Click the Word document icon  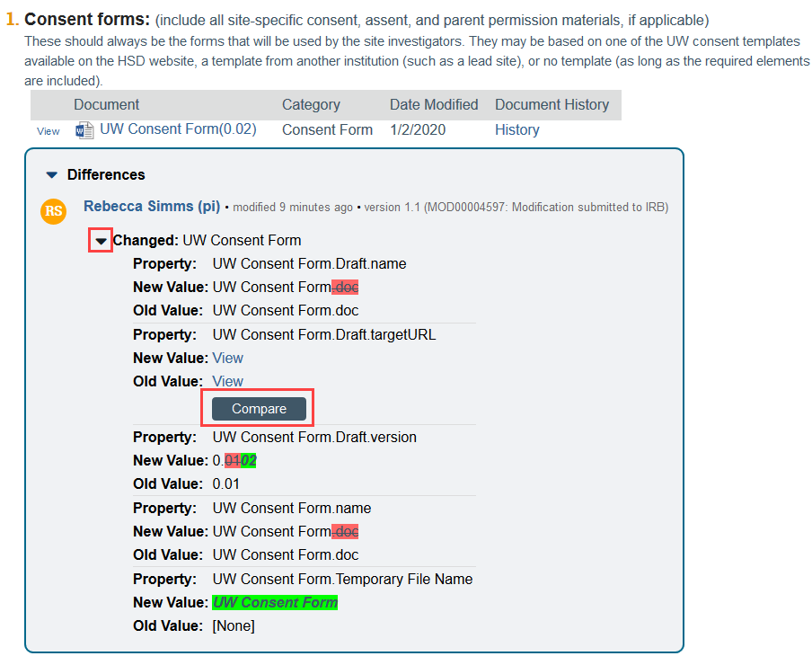click(x=84, y=130)
